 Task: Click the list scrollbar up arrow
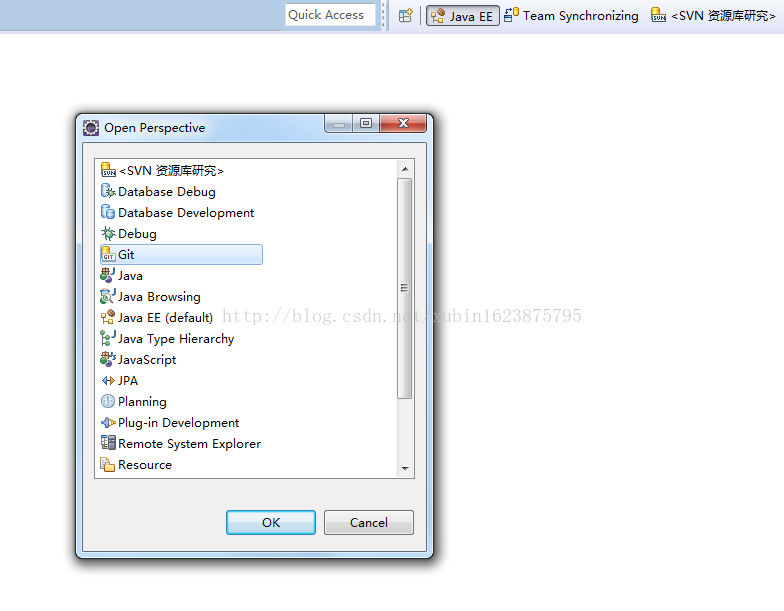pos(405,170)
